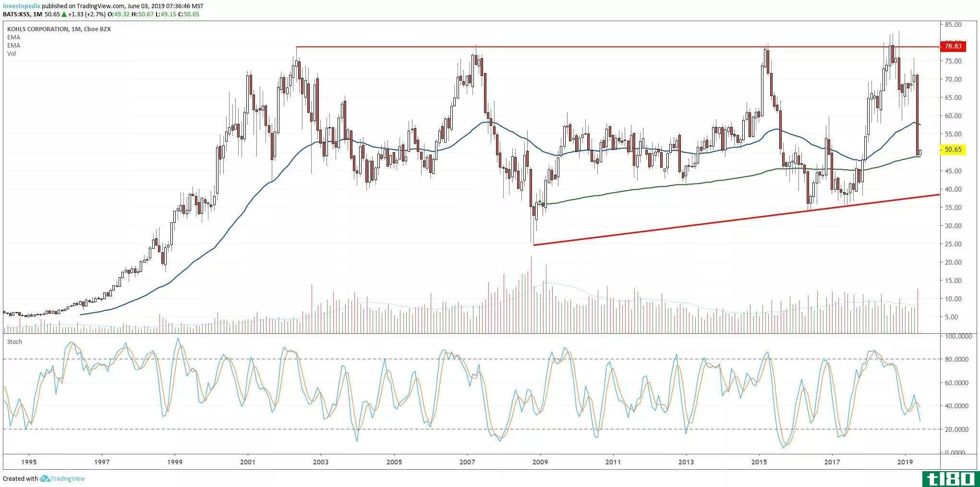Click the first EMA indicator label

(13, 37)
